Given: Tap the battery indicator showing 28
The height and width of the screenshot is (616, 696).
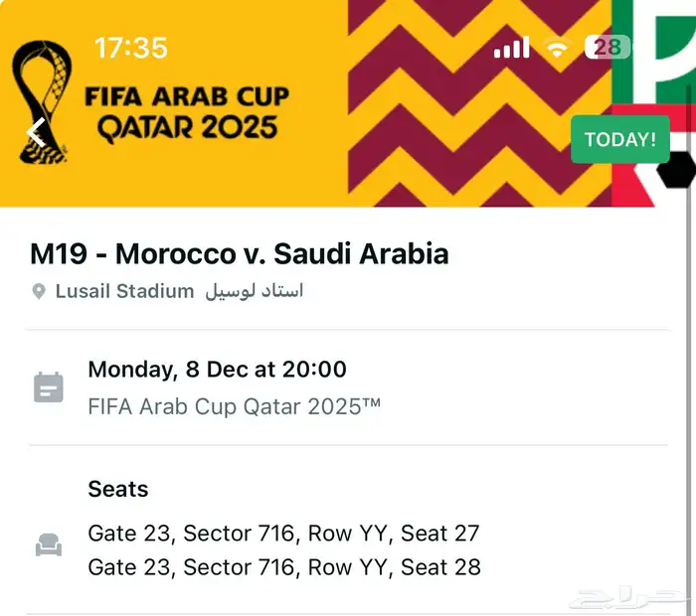Looking at the screenshot, I should pyautogui.click(x=607, y=47).
